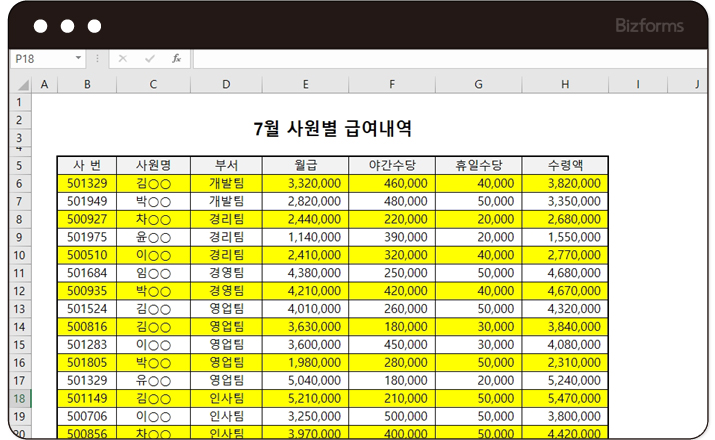Select the 월급 cell showing 1,140,000
Screen dimensions: 715x440
point(305,237)
